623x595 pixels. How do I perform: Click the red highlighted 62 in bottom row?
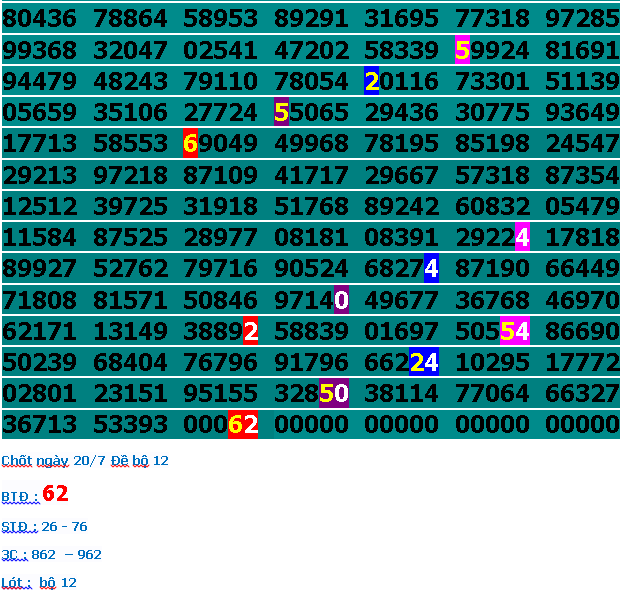tap(242, 424)
